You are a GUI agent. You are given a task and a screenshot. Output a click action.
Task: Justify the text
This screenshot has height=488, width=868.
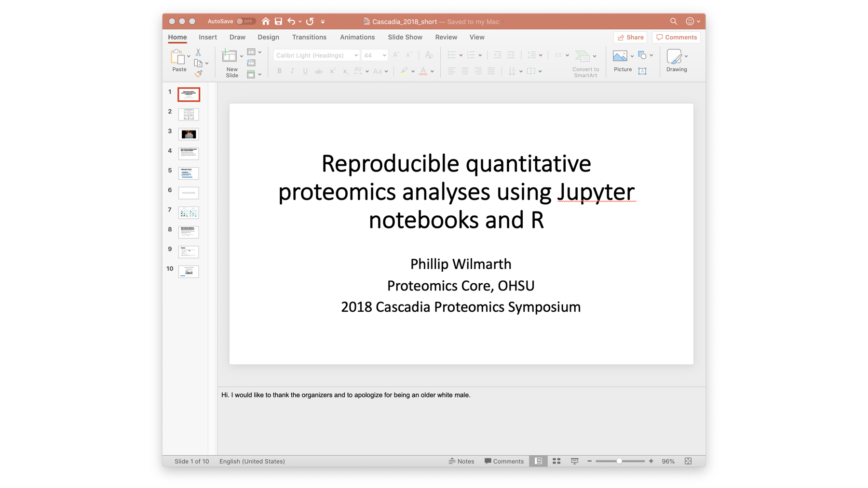click(x=491, y=71)
